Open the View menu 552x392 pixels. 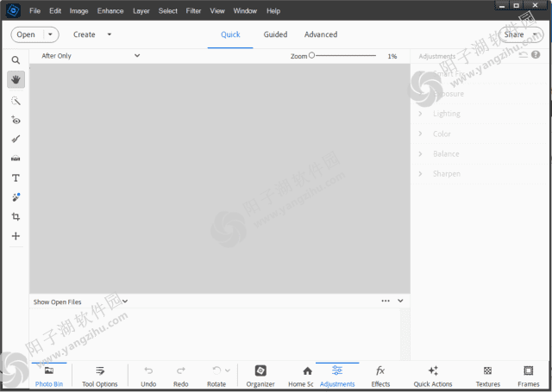(217, 11)
